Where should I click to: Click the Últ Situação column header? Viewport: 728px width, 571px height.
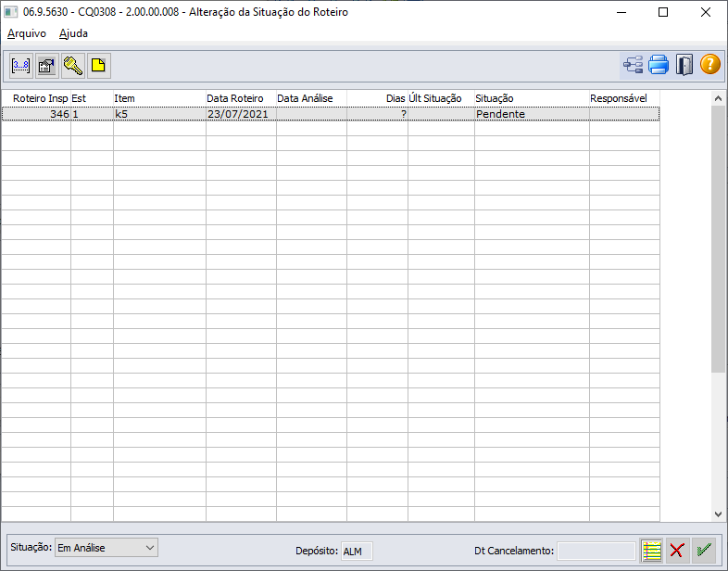[441, 98]
